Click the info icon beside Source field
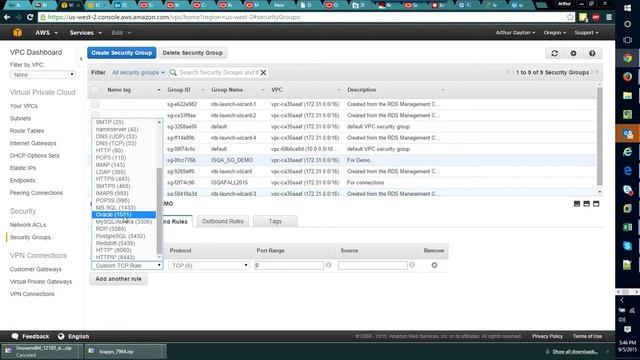The height and width of the screenshot is (360, 640). point(412,265)
